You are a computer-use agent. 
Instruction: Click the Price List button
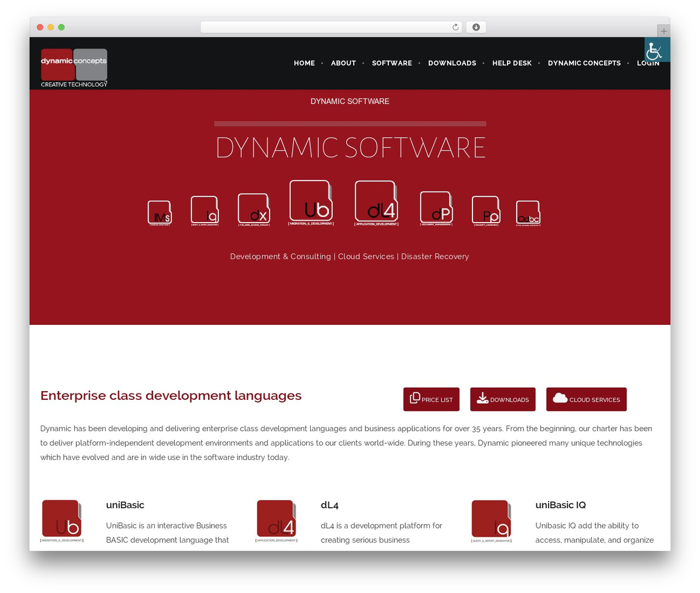[x=431, y=399]
